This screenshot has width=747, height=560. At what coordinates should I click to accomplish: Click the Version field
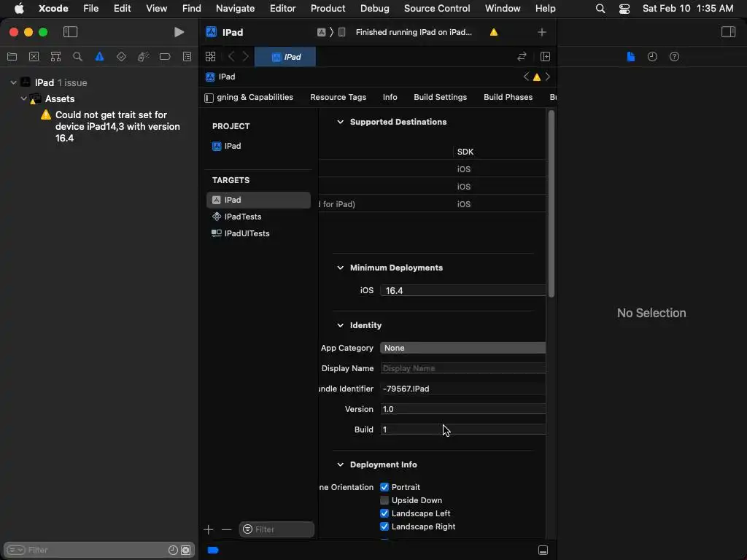pos(462,410)
